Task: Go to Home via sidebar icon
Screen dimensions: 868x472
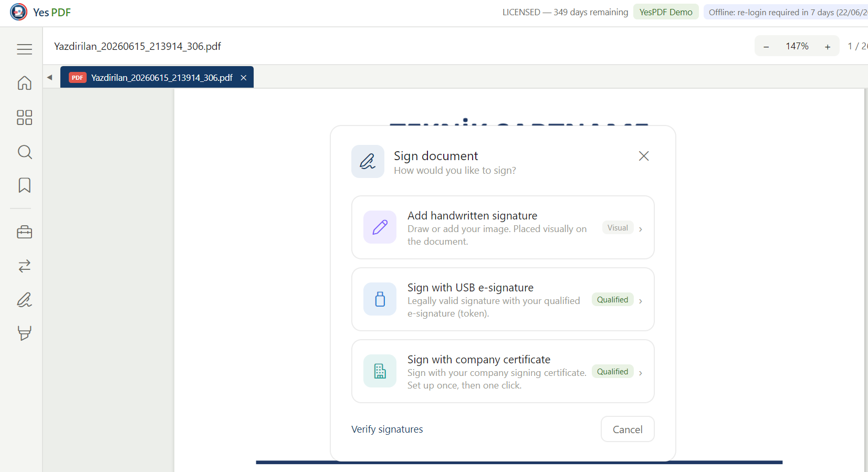Action: 24,83
